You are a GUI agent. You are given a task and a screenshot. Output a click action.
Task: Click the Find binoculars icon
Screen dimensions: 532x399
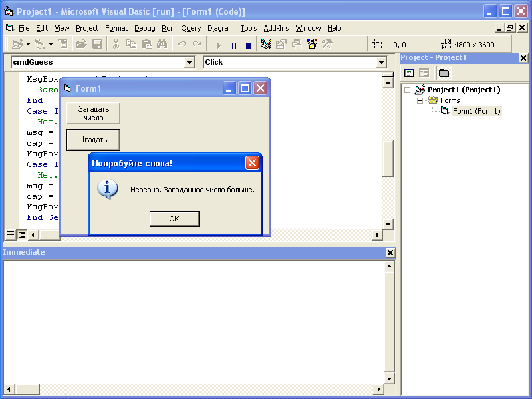pyautogui.click(x=162, y=44)
